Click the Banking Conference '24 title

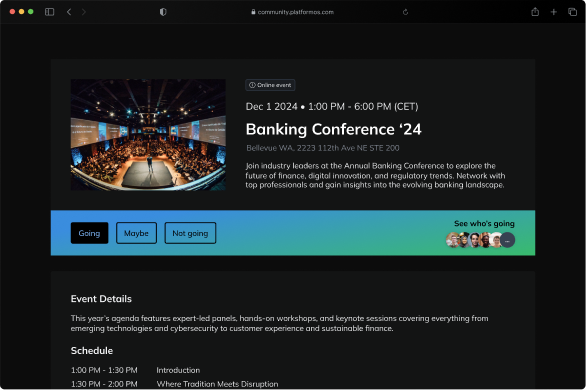tap(333, 129)
